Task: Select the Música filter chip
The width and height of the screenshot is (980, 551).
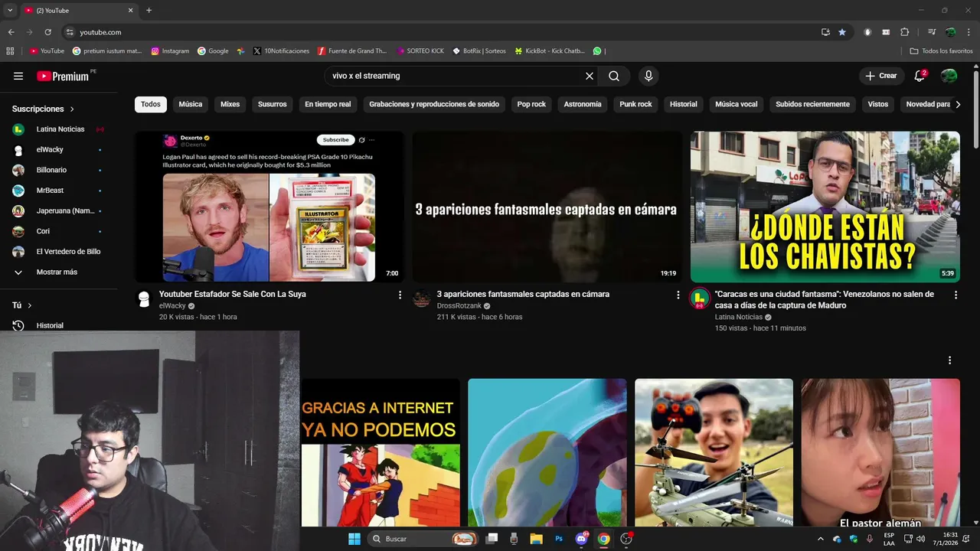Action: tap(191, 104)
